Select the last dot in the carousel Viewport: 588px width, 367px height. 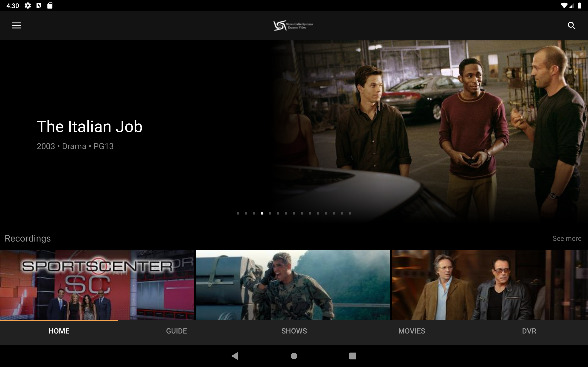[x=349, y=213]
